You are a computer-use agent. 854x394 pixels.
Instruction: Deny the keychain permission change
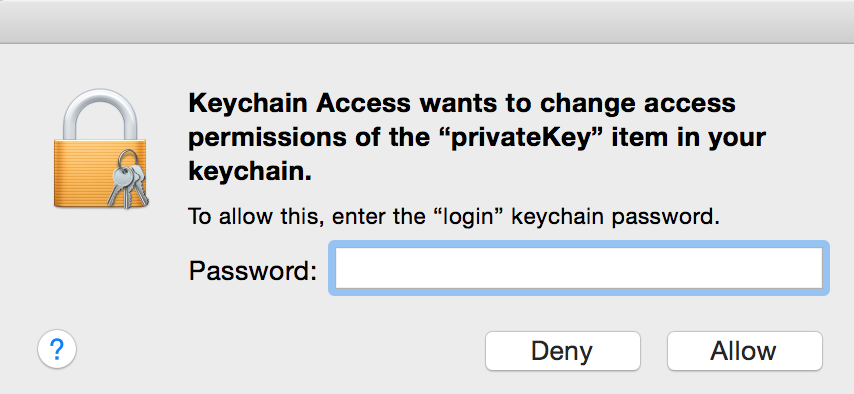(563, 351)
